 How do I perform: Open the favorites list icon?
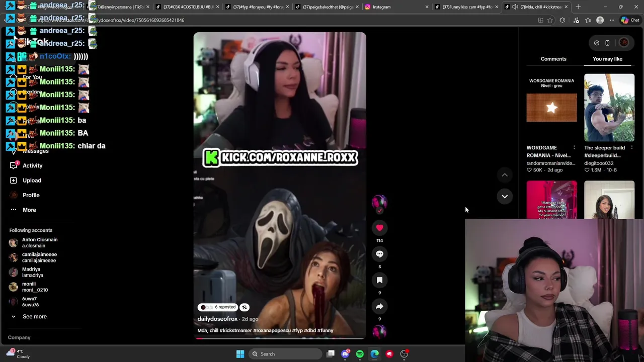coord(588,20)
